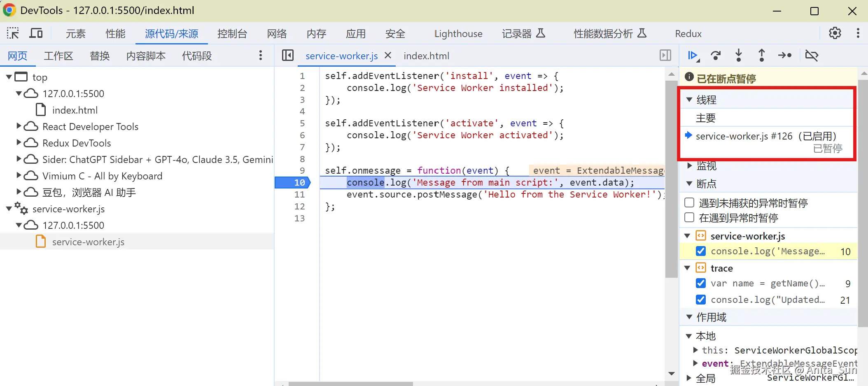Screen dimensions: 868x386
Task: Resume script execution
Action: 694,56
